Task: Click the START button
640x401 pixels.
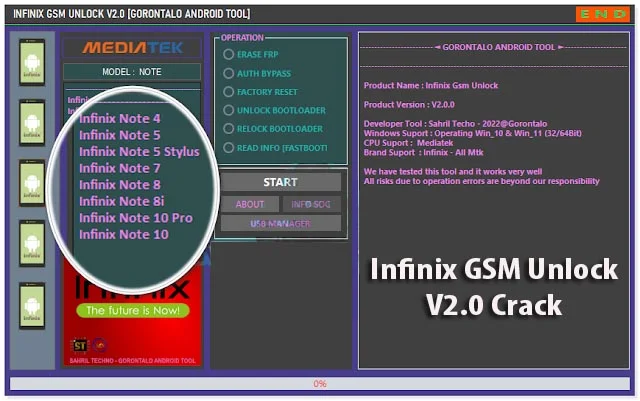Action: [x=281, y=182]
